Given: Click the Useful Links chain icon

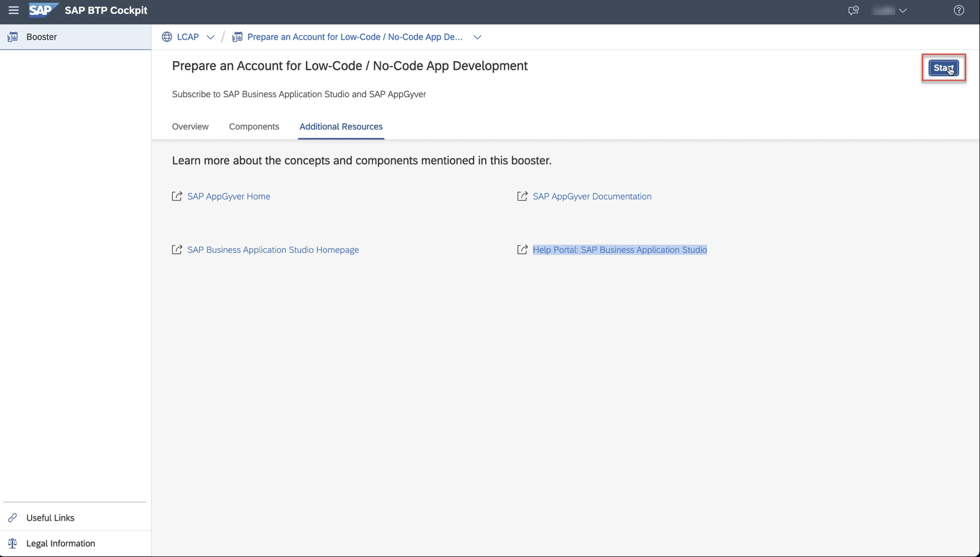Looking at the screenshot, I should pyautogui.click(x=13, y=518).
